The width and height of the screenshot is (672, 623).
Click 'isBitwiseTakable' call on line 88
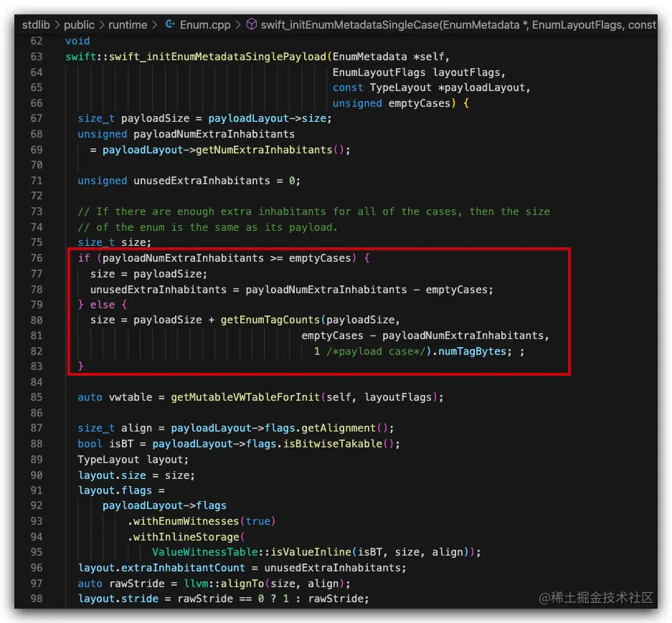pos(333,444)
